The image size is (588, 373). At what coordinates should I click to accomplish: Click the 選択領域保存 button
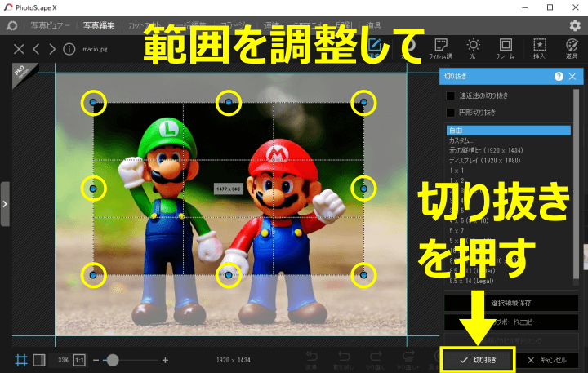coord(511,303)
